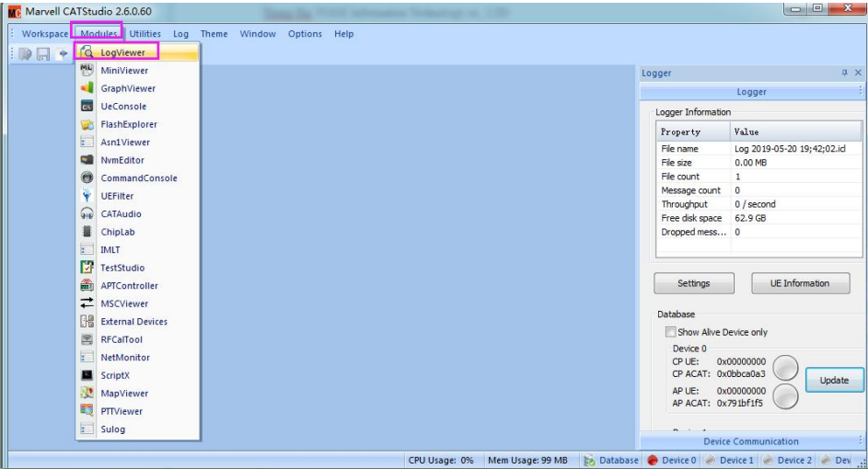Pin the Logger panel with auto-hide pushpin

(844, 73)
